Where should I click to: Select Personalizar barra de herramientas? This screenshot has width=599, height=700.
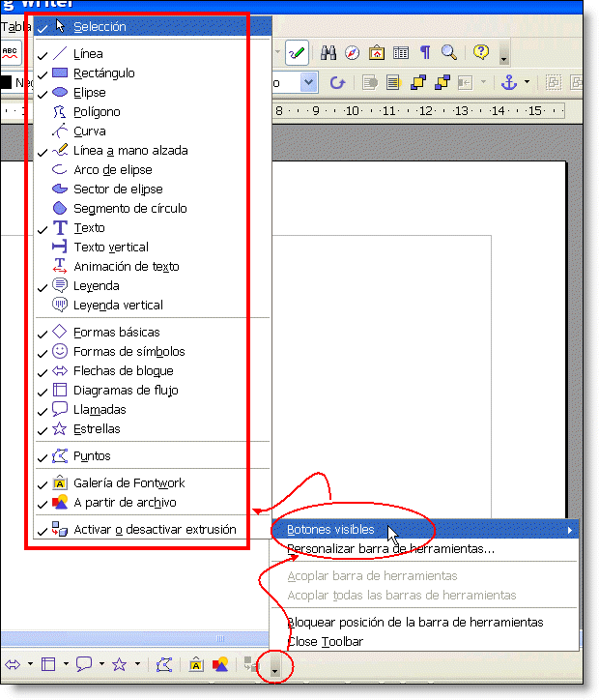(390, 549)
